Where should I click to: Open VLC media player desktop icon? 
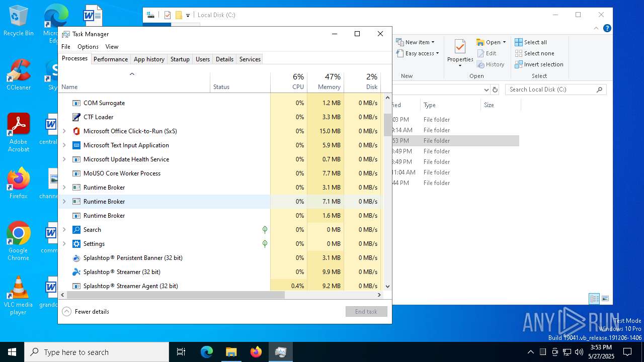click(19, 295)
